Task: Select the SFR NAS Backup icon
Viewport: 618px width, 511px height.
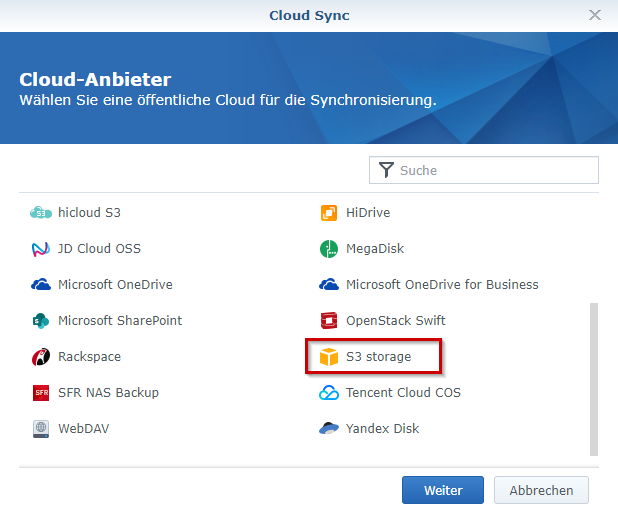Action: [41, 392]
